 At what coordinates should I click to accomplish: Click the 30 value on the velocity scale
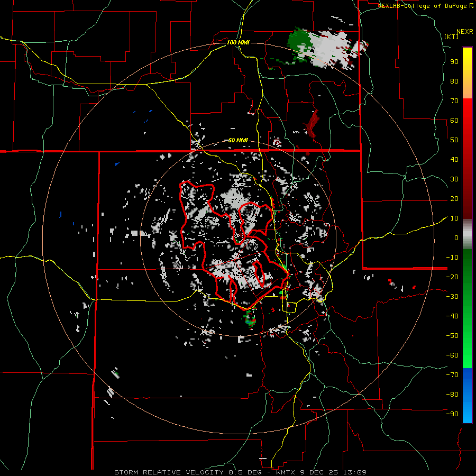454,179
